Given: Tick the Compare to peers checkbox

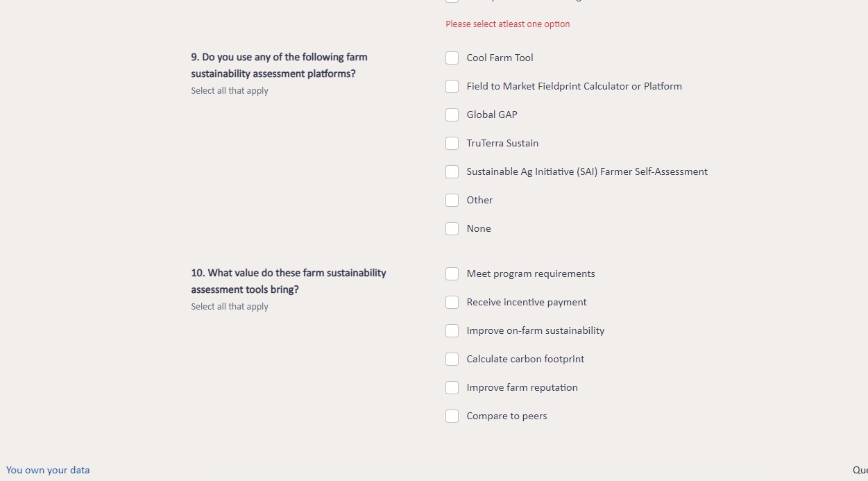Looking at the screenshot, I should point(452,416).
